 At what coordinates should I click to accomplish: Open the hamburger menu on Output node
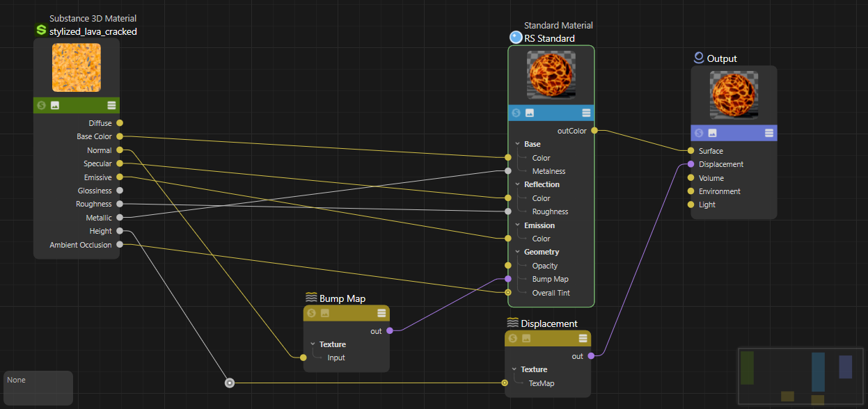pos(768,133)
